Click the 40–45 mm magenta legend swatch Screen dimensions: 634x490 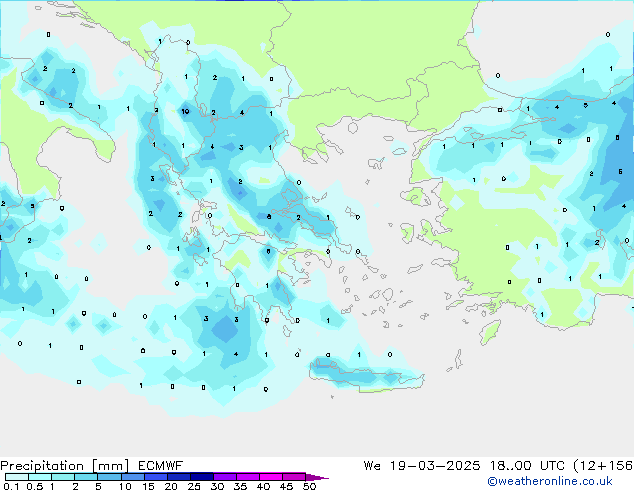point(271,477)
